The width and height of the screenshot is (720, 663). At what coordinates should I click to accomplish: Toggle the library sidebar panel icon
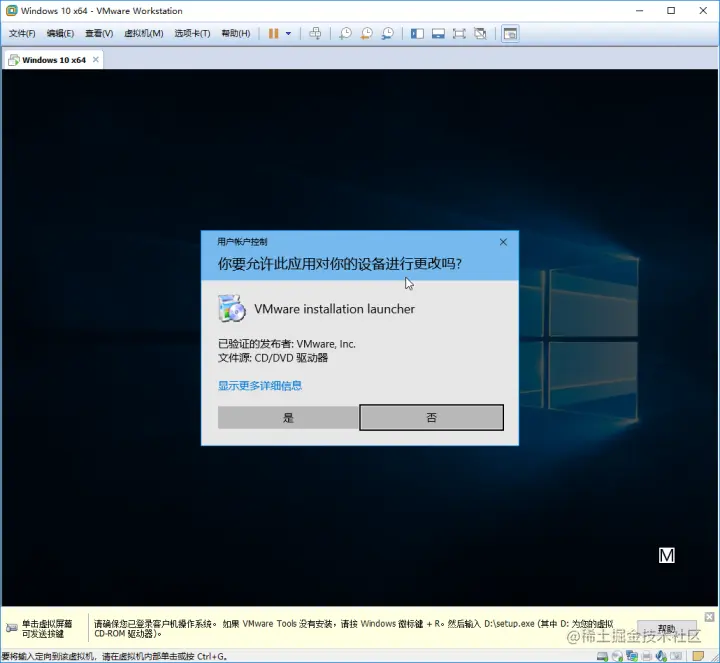(417, 34)
